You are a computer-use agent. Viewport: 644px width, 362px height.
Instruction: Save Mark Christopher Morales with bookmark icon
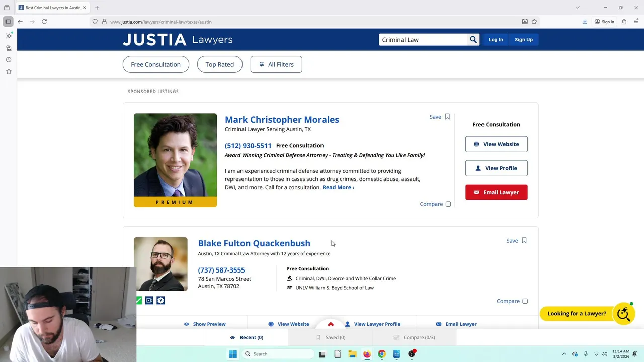tap(447, 117)
